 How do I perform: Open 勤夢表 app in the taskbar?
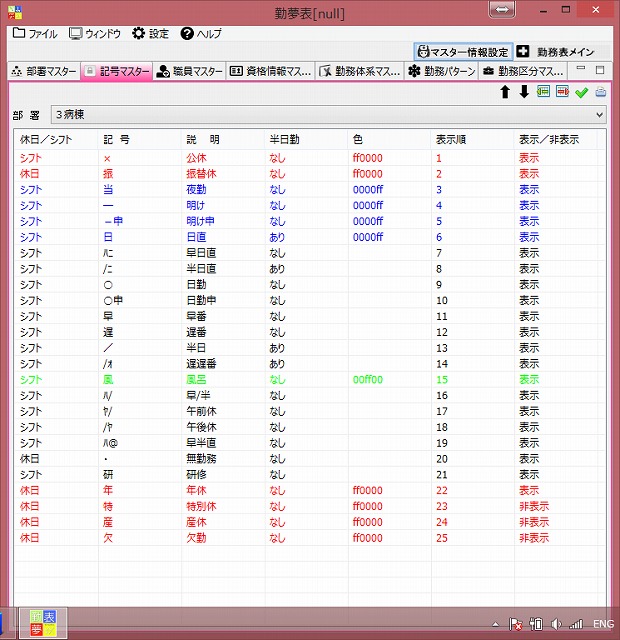[x=42, y=623]
